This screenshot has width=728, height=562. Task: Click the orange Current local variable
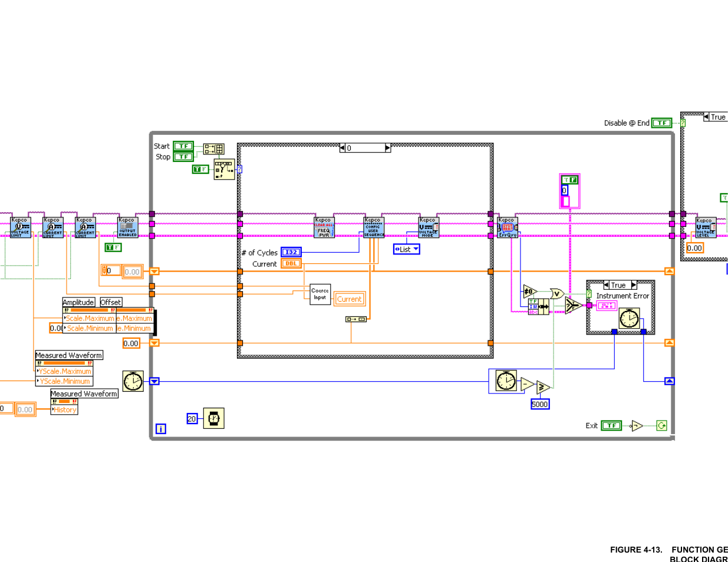click(350, 299)
